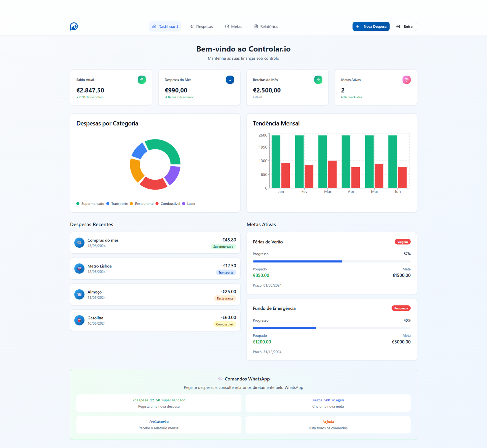
Task: Click the €2.847,50 balance value
Action: click(x=90, y=90)
